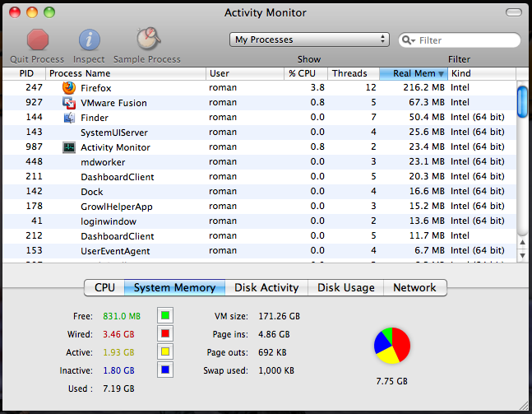Click the red close window button
532x414 pixels.
coord(15,12)
